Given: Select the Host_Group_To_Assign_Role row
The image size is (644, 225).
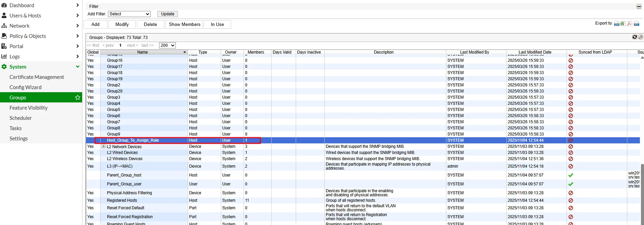Looking at the screenshot, I should pyautogui.click(x=363, y=140).
